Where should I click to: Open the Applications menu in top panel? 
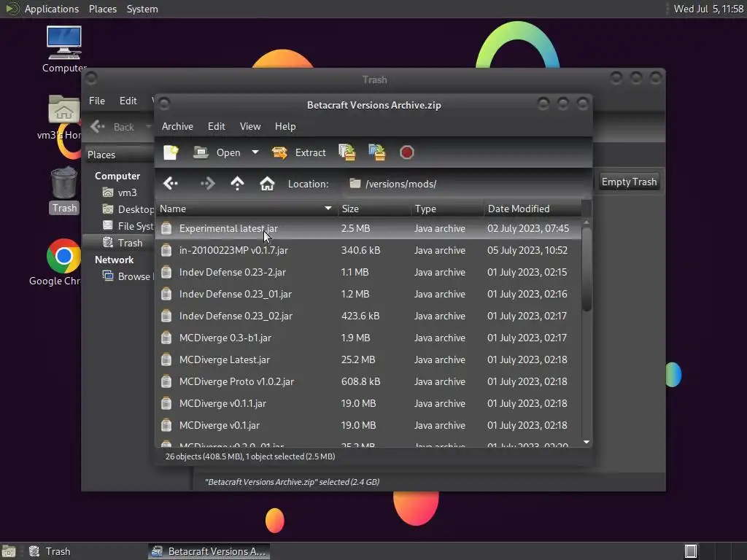(52, 9)
